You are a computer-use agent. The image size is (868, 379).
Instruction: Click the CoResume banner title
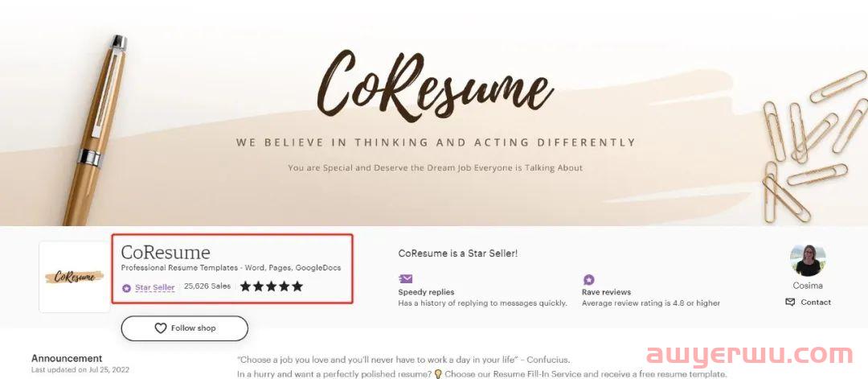click(435, 83)
